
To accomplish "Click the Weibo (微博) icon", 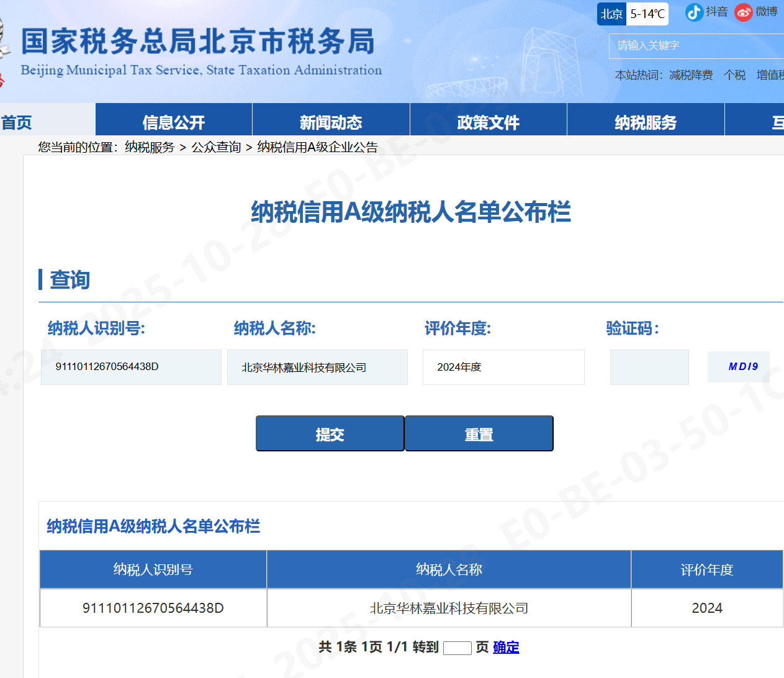I will tap(743, 12).
